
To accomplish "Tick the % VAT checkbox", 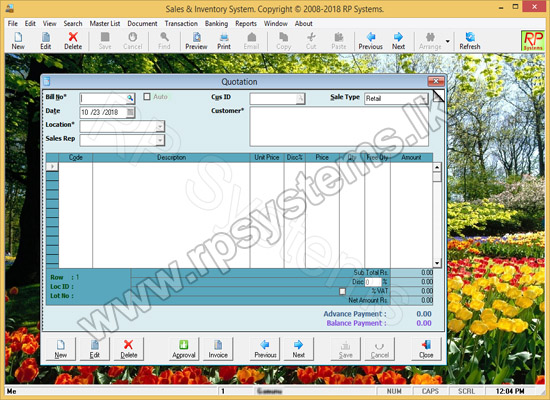I will point(342,291).
